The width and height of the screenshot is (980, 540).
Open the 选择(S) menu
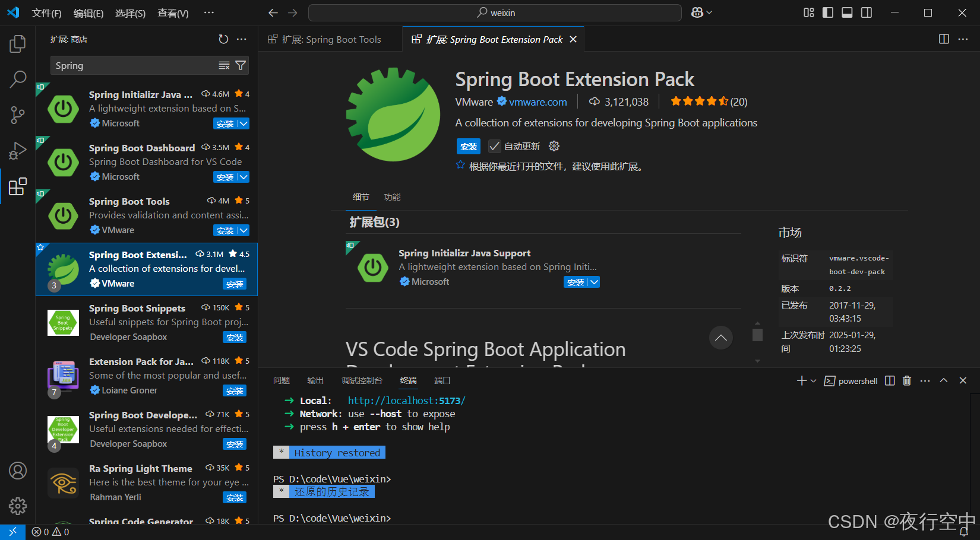130,13
